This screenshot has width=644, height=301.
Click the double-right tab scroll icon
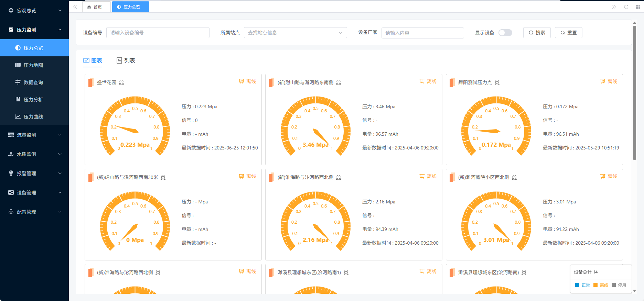614,7
